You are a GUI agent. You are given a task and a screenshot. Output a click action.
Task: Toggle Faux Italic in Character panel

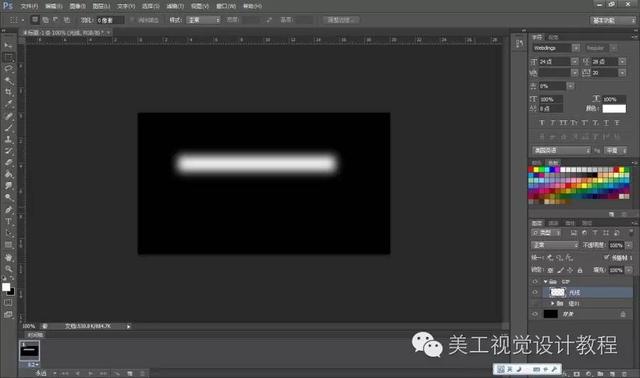click(552, 122)
